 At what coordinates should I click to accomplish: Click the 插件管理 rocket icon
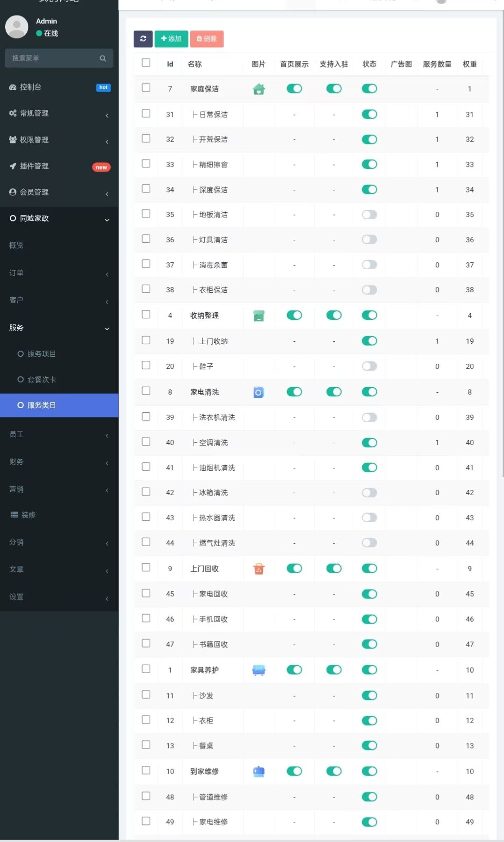point(13,166)
